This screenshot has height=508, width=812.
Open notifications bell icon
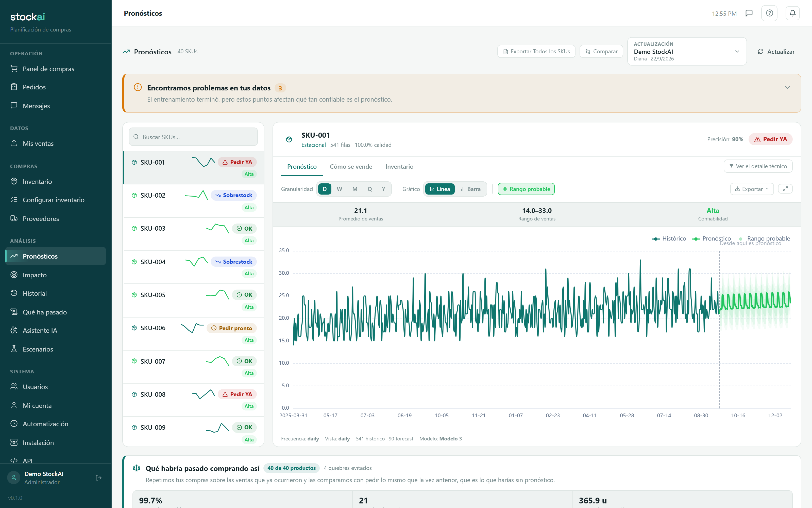792,13
